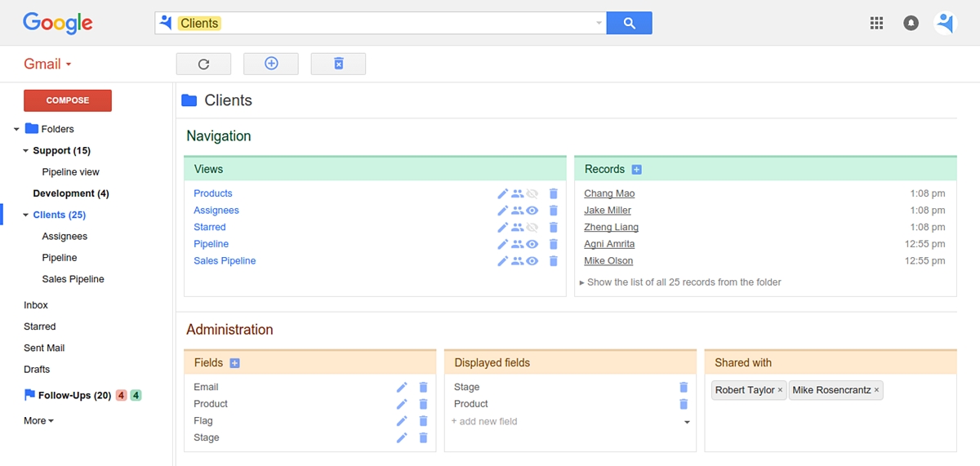This screenshot has height=466, width=980.
Task: Expand the add new field dropdown
Action: coord(687,422)
